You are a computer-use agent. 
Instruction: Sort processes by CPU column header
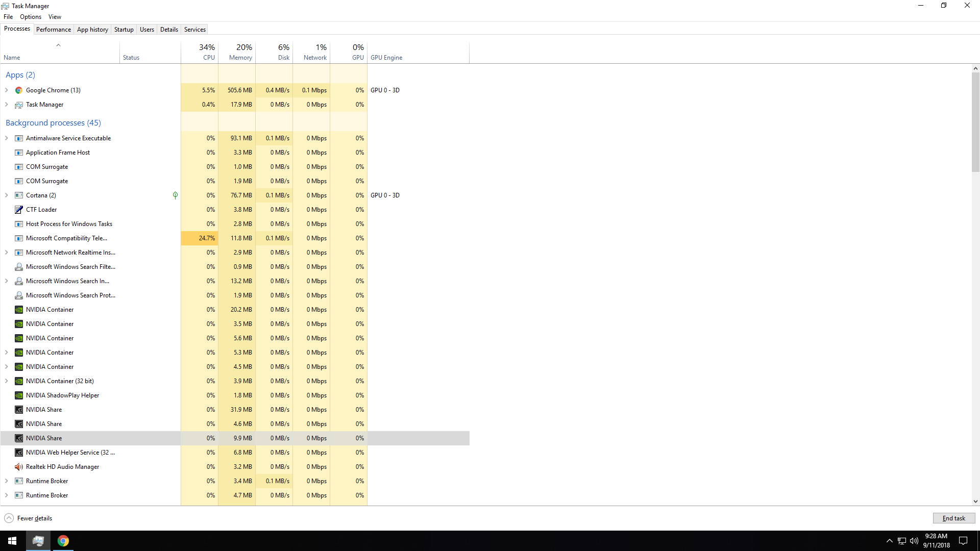pos(200,52)
